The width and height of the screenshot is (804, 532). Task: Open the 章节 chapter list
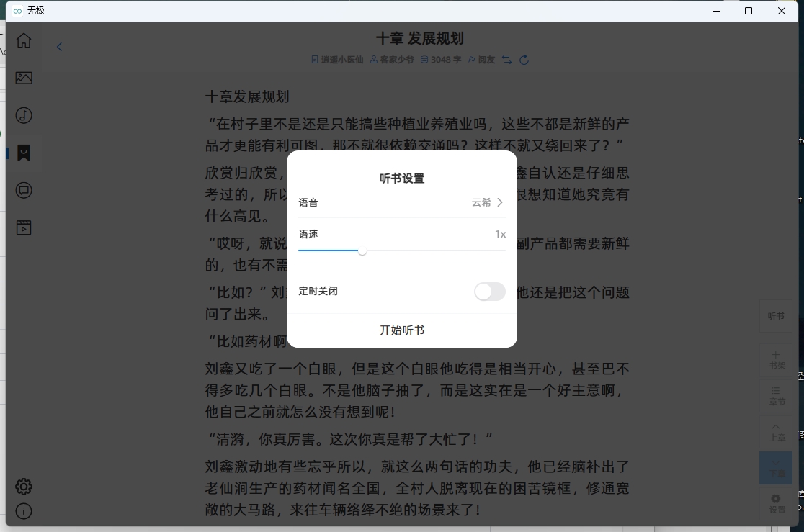pyautogui.click(x=777, y=395)
